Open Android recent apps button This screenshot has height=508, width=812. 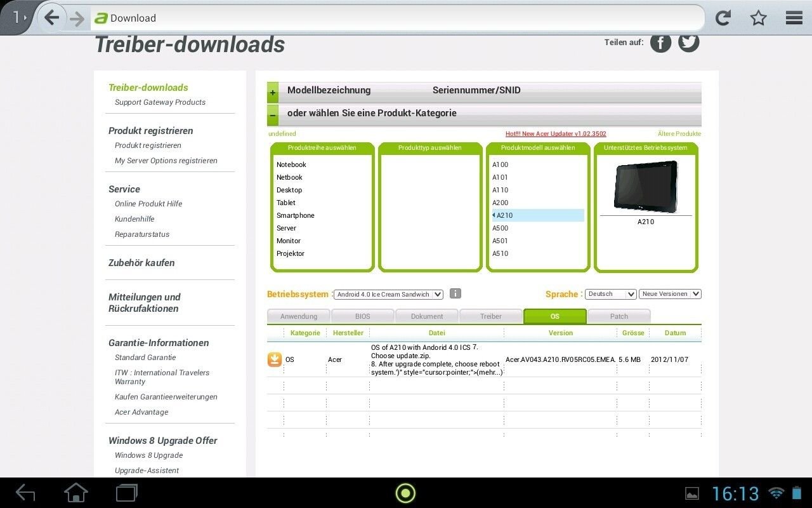pos(127,493)
